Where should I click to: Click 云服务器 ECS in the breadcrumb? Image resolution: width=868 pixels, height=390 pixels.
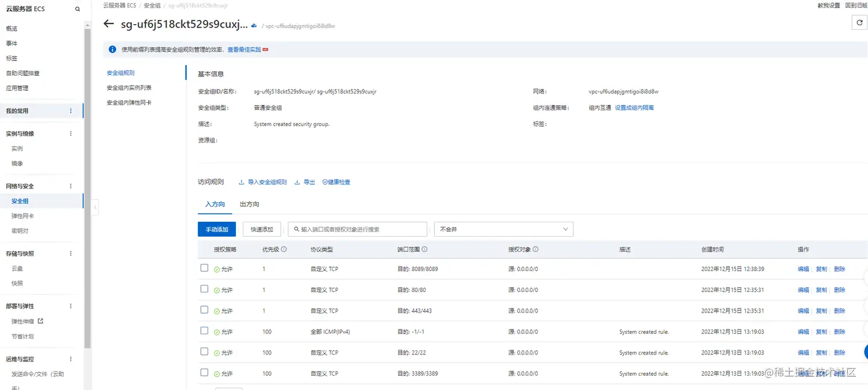pos(119,5)
